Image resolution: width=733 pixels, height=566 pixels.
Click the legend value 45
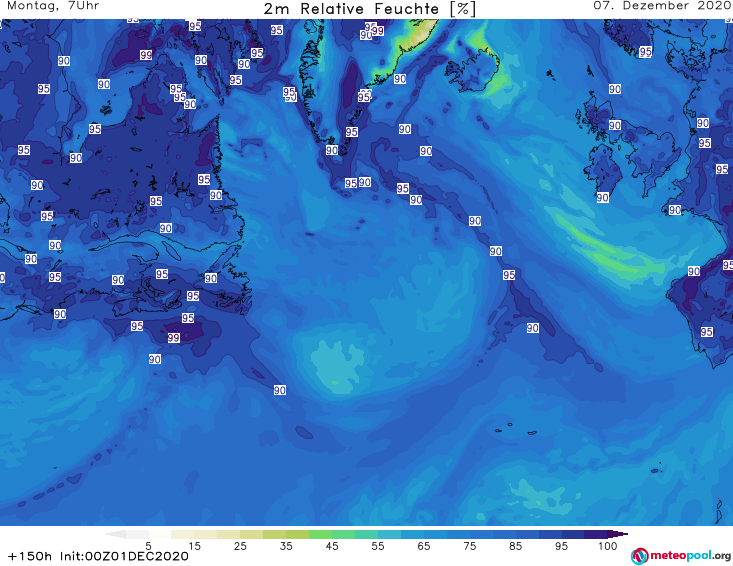pos(331,546)
